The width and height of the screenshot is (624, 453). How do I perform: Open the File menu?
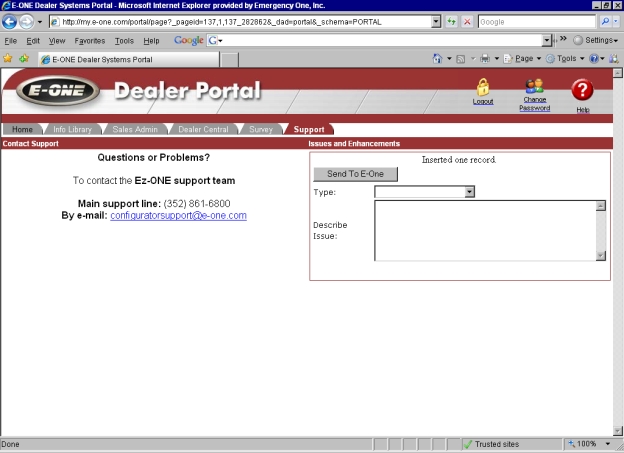pyautogui.click(x=10, y=41)
